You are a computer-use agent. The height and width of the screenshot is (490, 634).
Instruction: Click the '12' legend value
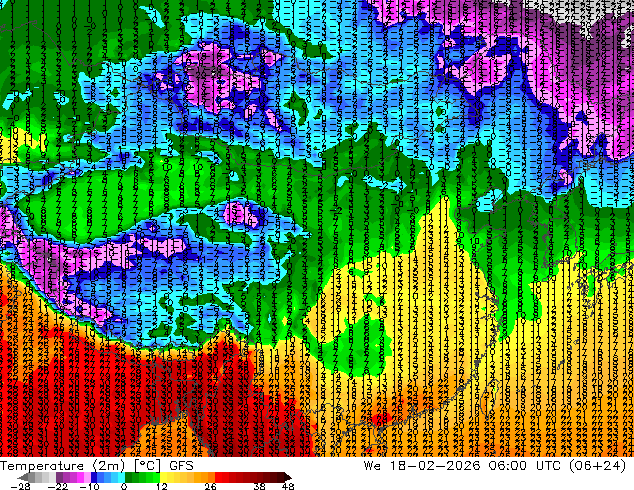click(162, 486)
